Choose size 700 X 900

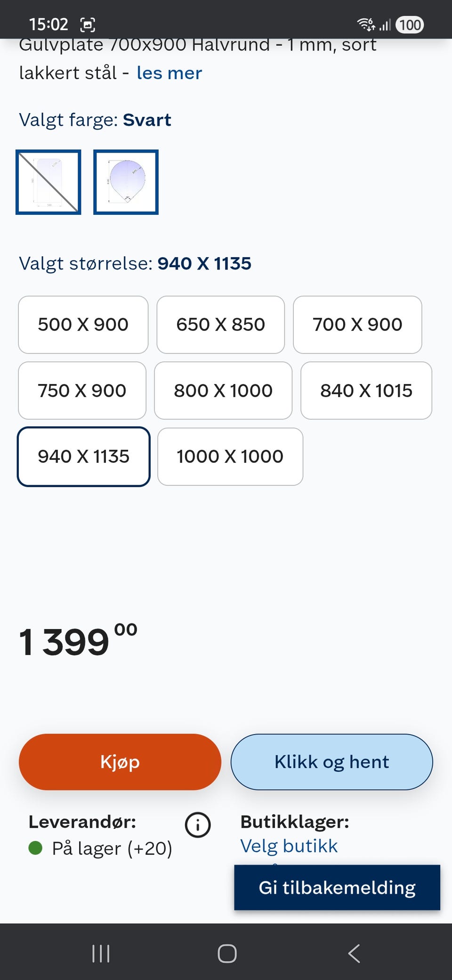(x=357, y=325)
